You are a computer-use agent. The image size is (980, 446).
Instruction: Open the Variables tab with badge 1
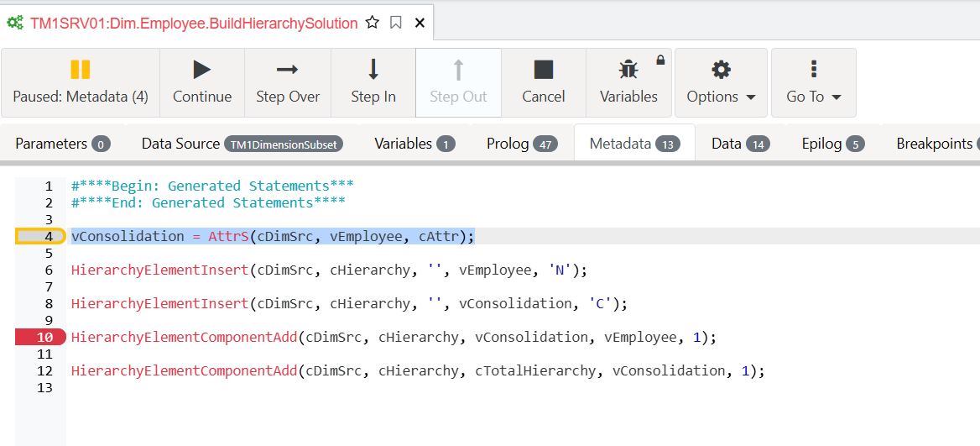click(x=415, y=144)
